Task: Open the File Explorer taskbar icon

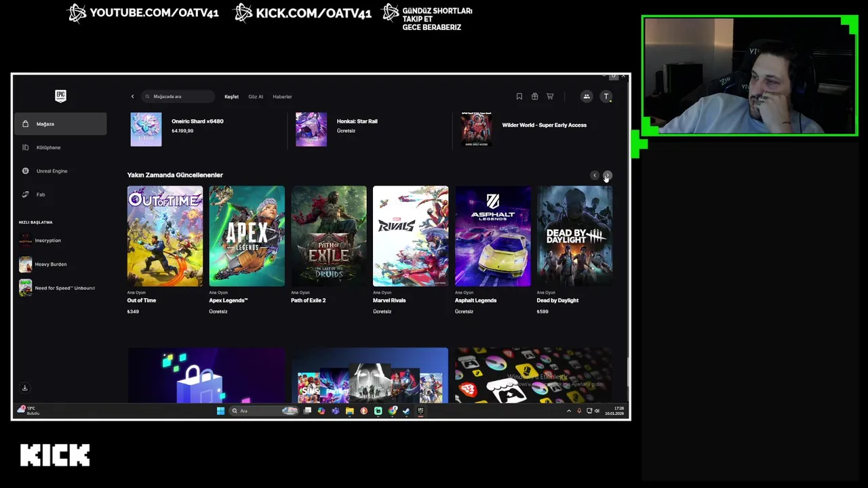Action: tap(349, 411)
